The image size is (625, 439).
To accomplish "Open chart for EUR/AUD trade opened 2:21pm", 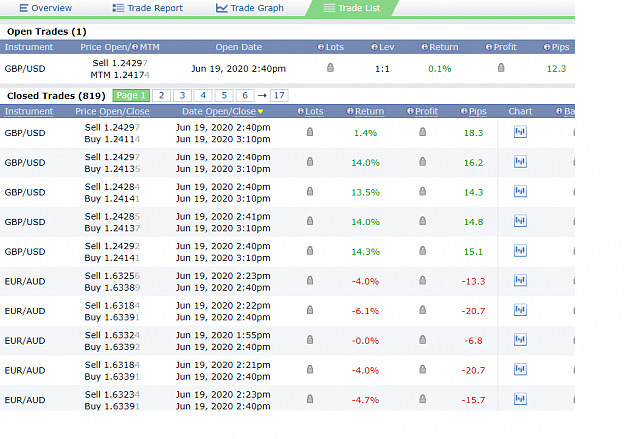I will (x=520, y=369).
